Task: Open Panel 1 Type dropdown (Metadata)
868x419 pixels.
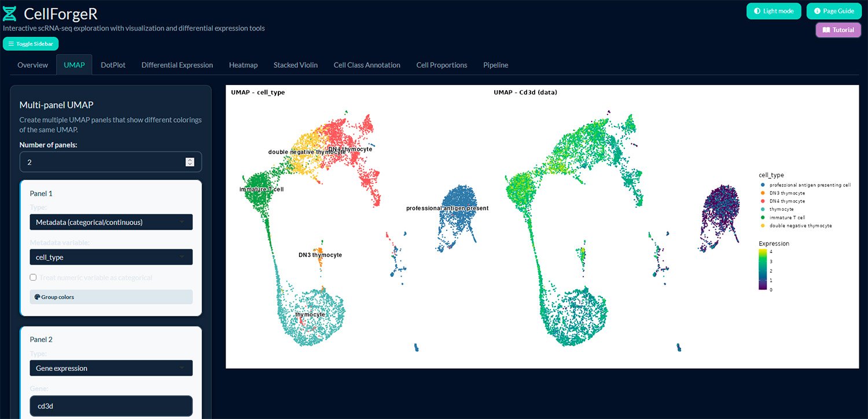Action: [x=111, y=222]
